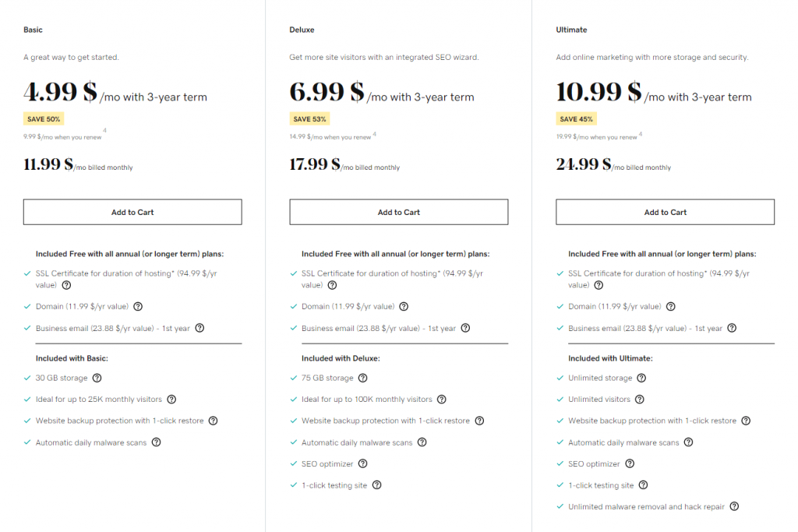Click help icon beside Unlimited visitors

639,400
